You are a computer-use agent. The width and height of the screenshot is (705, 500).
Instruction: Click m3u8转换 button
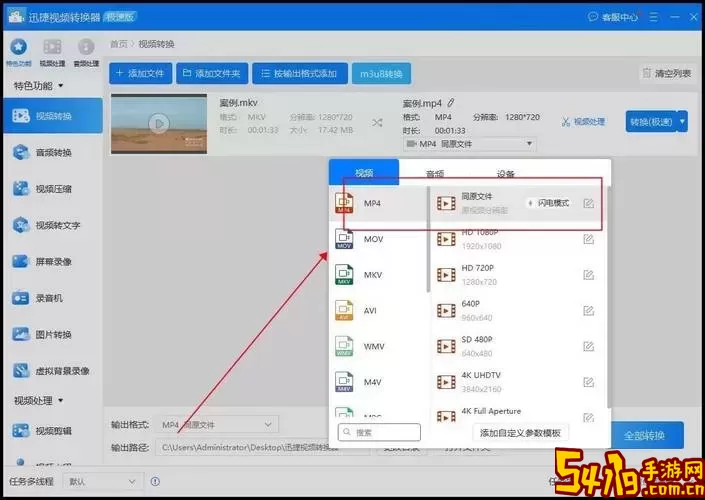pos(381,73)
